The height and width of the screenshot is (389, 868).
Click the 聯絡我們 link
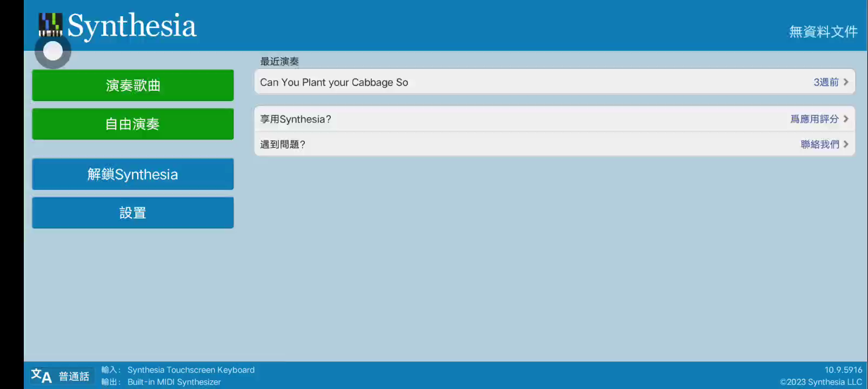pyautogui.click(x=819, y=144)
